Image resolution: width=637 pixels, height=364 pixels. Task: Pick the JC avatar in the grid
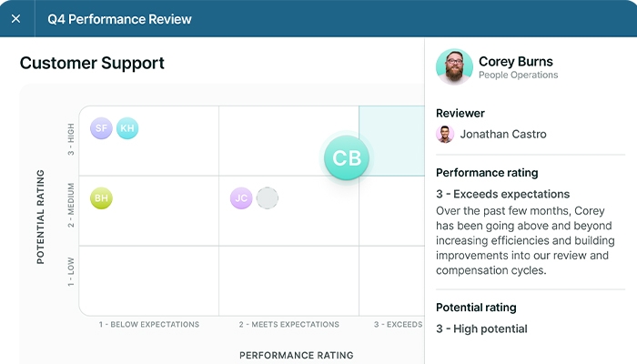click(241, 197)
